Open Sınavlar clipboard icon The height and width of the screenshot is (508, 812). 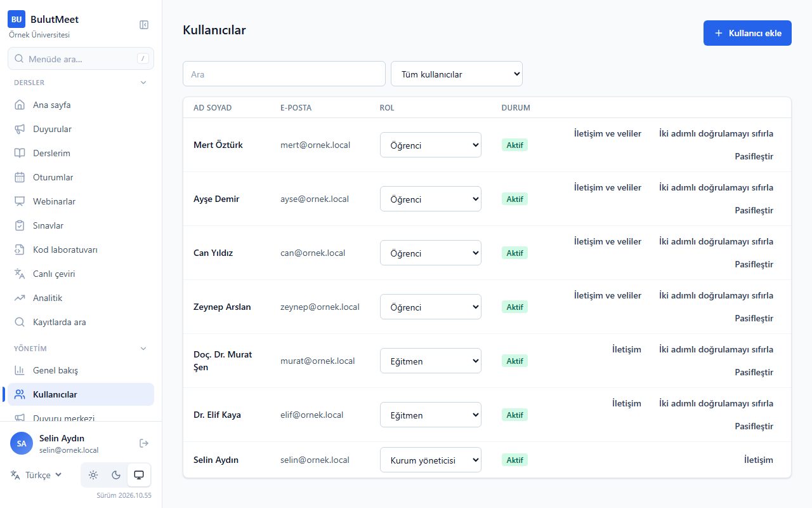click(20, 225)
